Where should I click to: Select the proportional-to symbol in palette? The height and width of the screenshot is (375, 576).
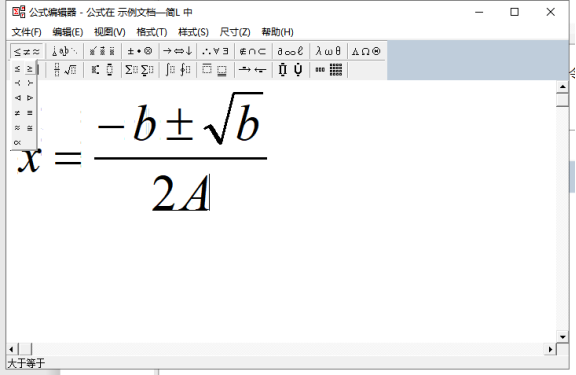(18, 143)
